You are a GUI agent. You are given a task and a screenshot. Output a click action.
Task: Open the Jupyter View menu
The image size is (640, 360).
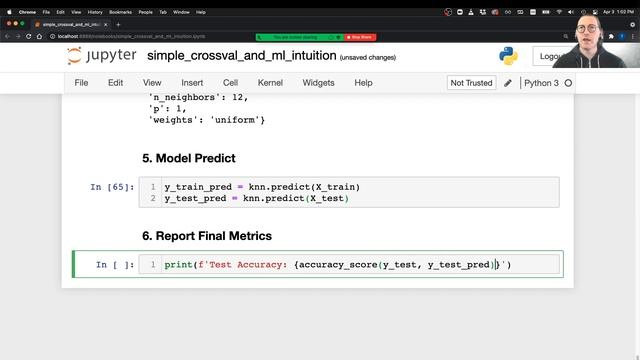point(152,83)
